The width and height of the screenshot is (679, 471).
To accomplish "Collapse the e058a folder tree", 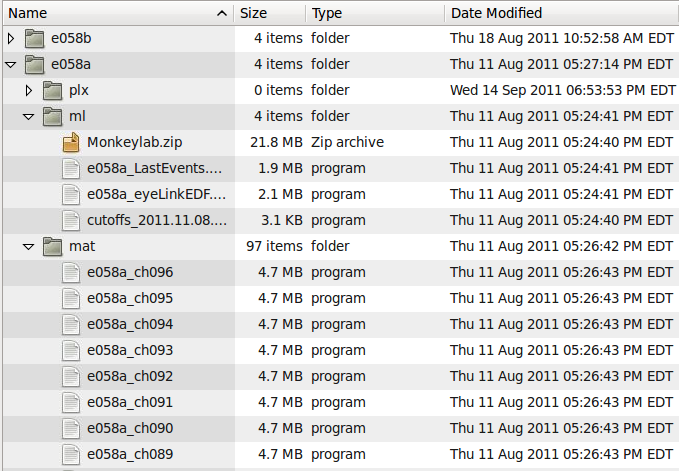I will click(x=11, y=64).
